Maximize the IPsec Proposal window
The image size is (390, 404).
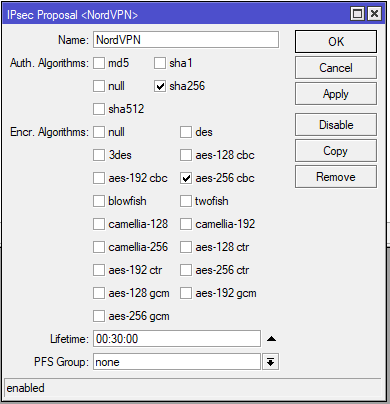358,14
